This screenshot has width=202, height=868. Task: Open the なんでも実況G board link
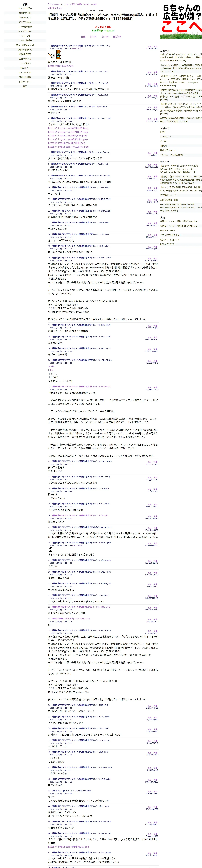click(25, 8)
